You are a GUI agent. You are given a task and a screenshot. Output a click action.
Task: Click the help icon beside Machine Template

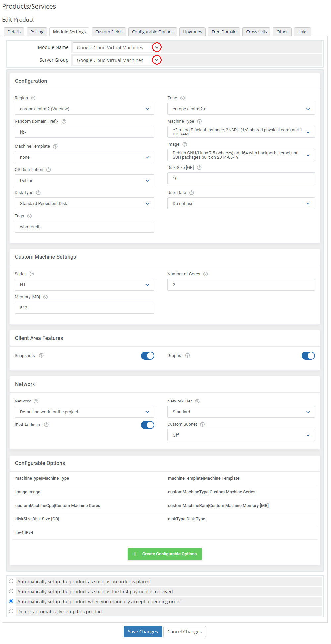click(x=55, y=146)
